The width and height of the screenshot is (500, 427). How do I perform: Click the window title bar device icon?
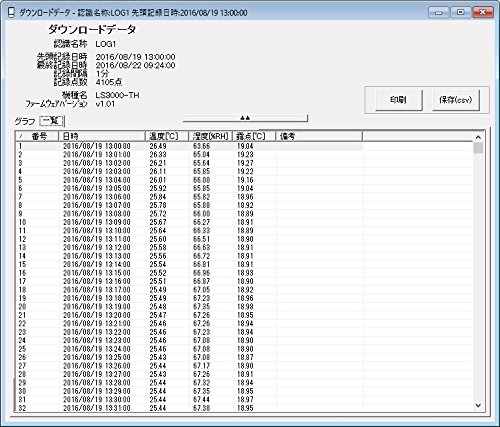11,12
